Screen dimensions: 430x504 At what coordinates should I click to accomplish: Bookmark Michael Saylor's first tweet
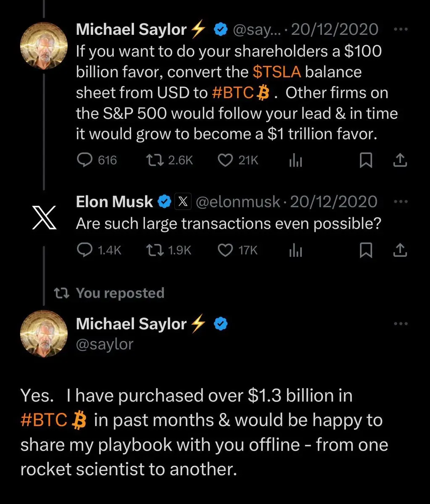pyautogui.click(x=366, y=160)
